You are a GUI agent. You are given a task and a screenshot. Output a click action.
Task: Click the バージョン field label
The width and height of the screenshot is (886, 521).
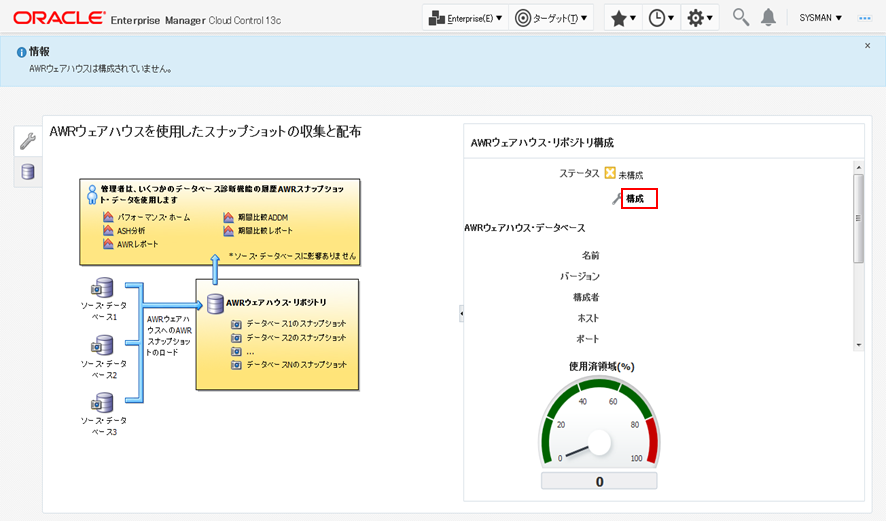click(580, 276)
